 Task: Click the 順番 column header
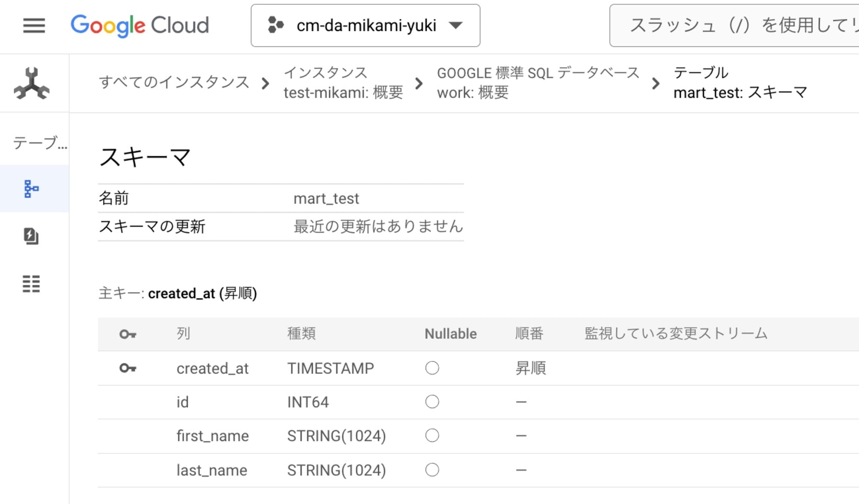click(x=529, y=334)
